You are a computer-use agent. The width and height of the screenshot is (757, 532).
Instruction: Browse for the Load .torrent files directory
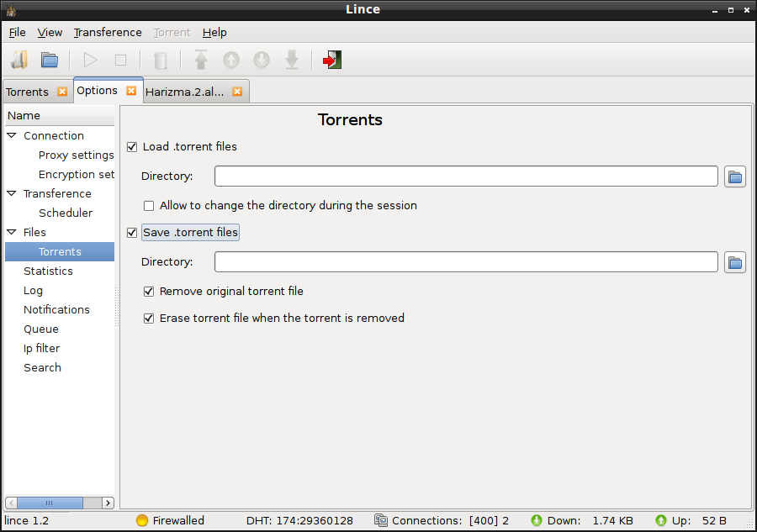coord(735,176)
